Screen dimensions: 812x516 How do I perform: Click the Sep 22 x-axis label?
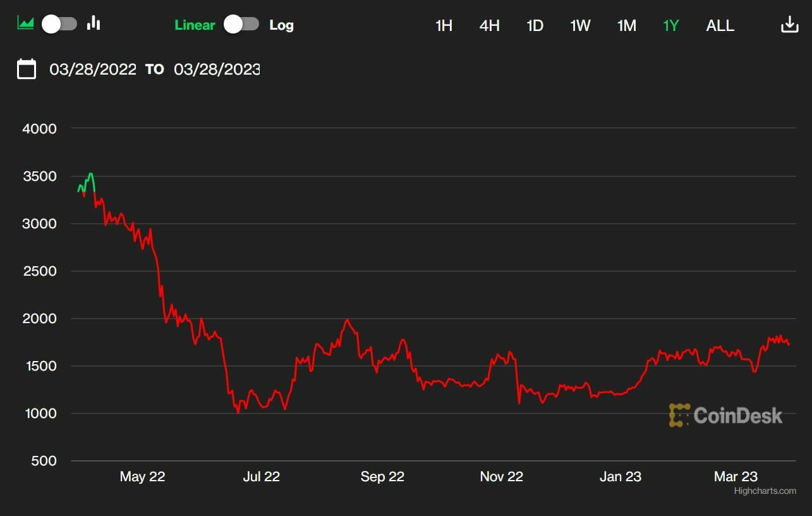pyautogui.click(x=382, y=477)
